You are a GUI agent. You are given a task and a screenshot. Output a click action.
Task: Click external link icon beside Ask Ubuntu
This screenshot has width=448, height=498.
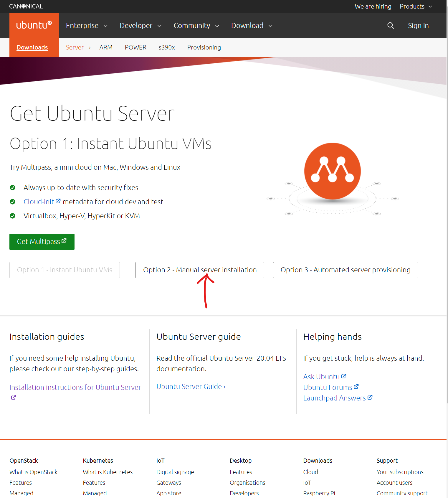344,376
